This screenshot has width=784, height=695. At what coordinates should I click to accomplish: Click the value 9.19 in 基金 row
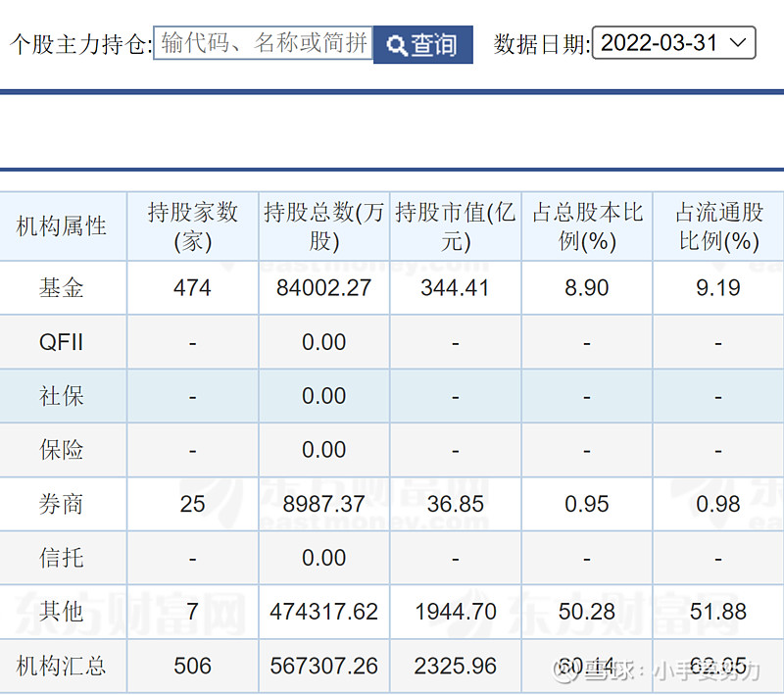point(718,288)
